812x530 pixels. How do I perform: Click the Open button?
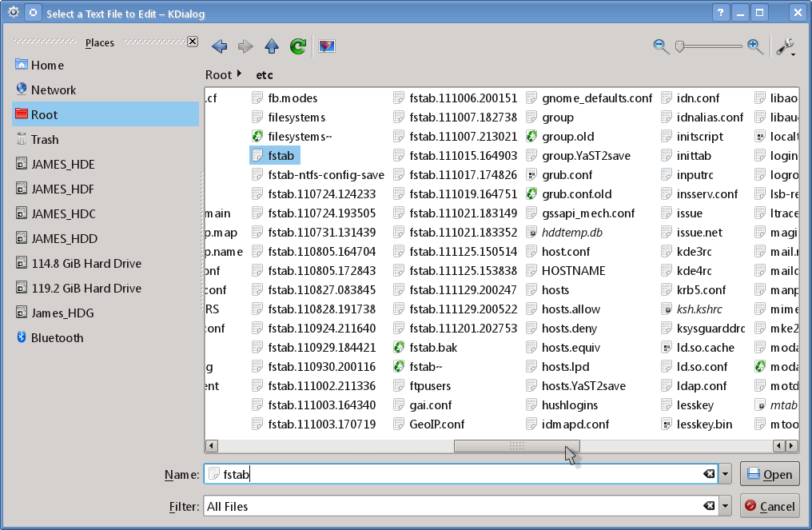coord(770,474)
